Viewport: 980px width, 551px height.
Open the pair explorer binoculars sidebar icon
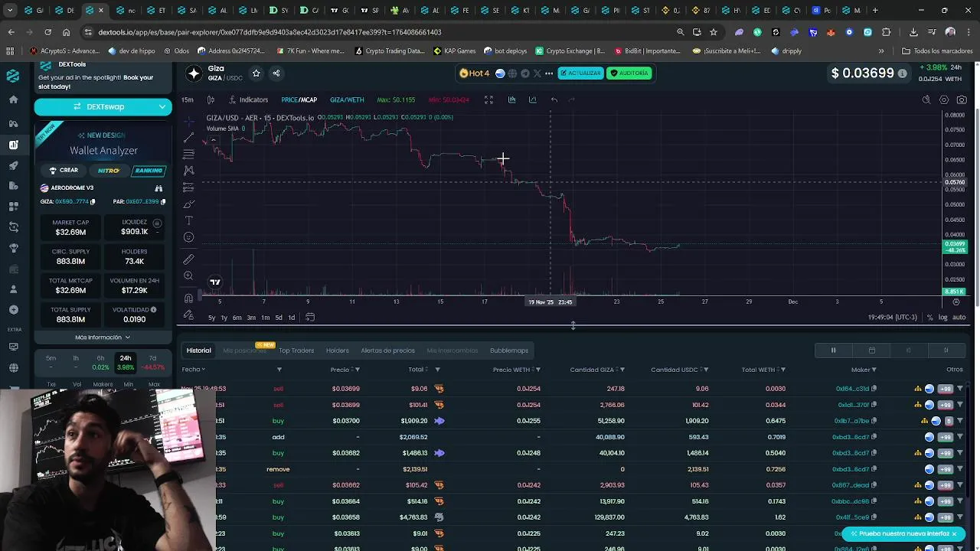coord(13,123)
